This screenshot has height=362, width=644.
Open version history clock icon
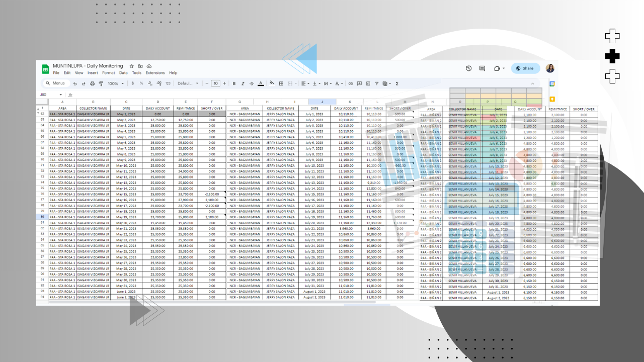point(468,68)
